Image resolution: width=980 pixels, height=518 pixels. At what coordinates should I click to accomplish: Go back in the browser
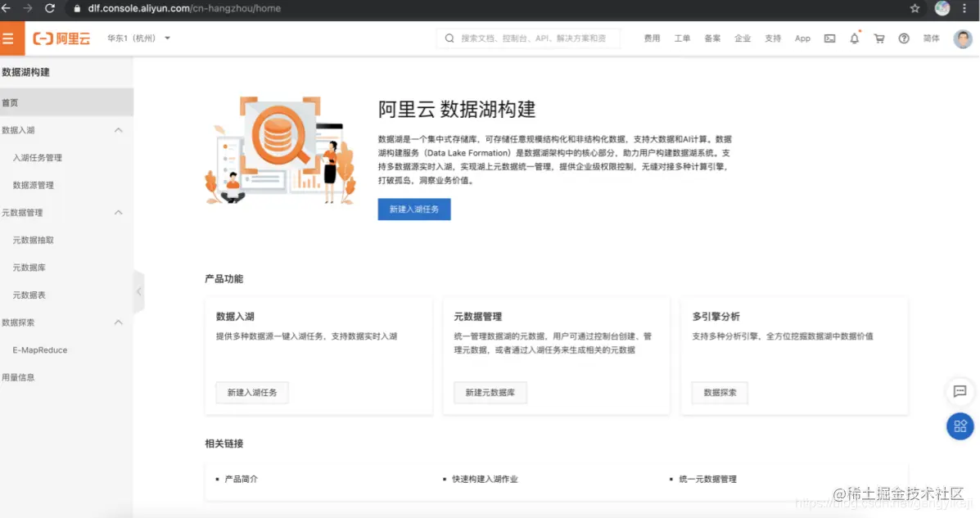7,8
